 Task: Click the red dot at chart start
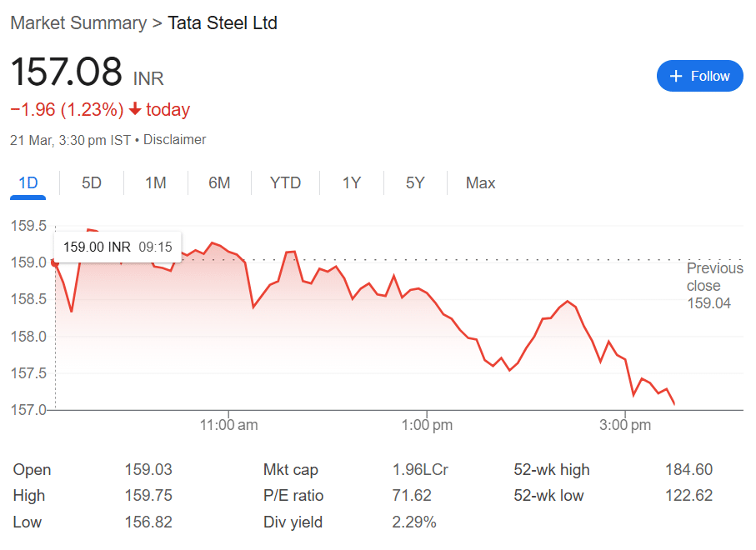click(x=55, y=263)
